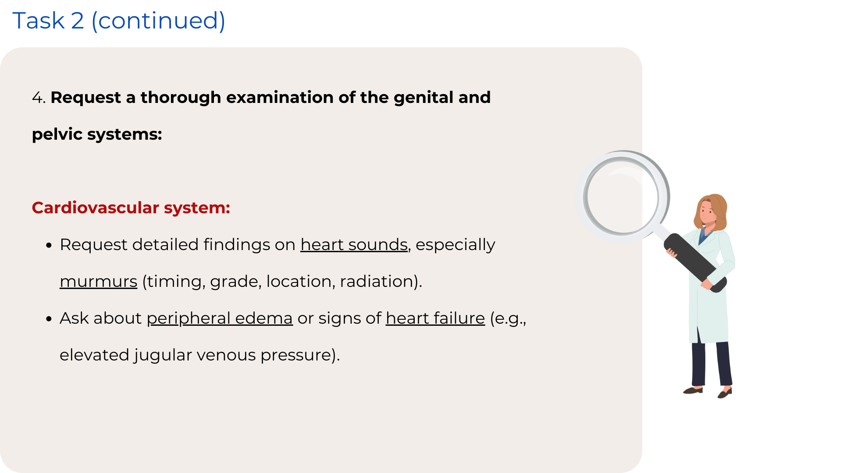Click the number "4." list marker
The image size is (868, 473).
[x=39, y=98]
